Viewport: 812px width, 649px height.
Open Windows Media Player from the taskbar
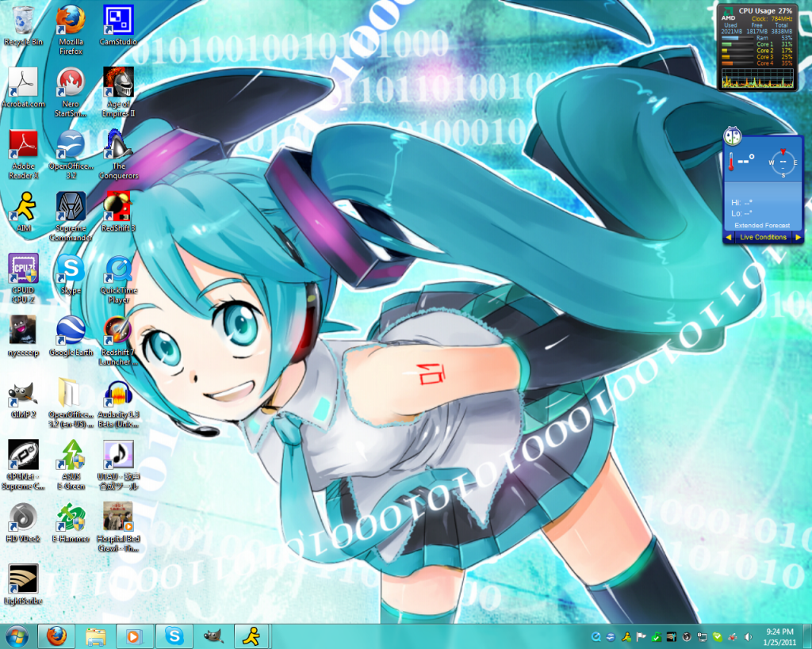(x=134, y=636)
